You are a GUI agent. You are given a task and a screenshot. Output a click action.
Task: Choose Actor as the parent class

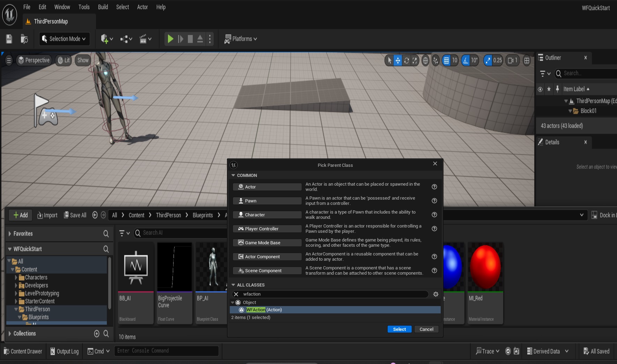267,187
